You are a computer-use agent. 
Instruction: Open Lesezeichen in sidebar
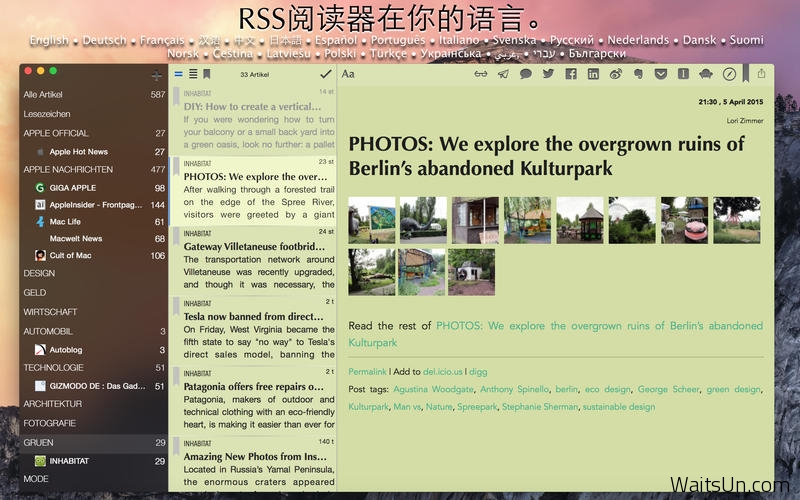[x=94, y=114]
